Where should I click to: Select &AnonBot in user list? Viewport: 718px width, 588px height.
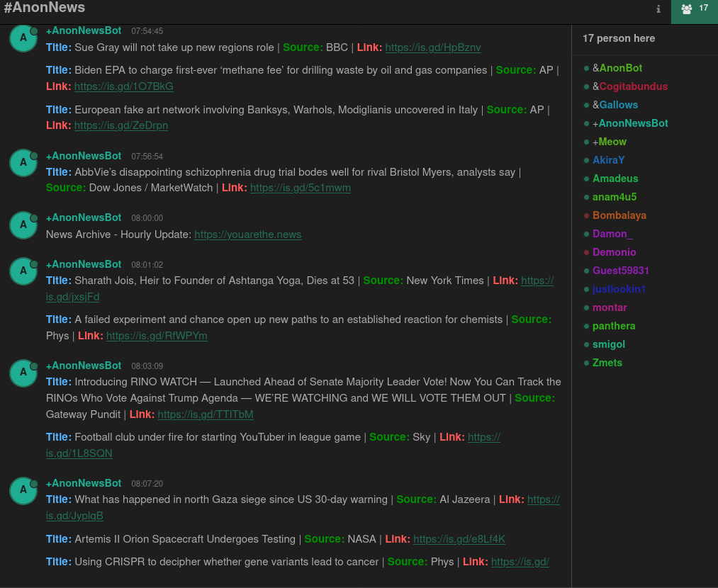tap(617, 68)
